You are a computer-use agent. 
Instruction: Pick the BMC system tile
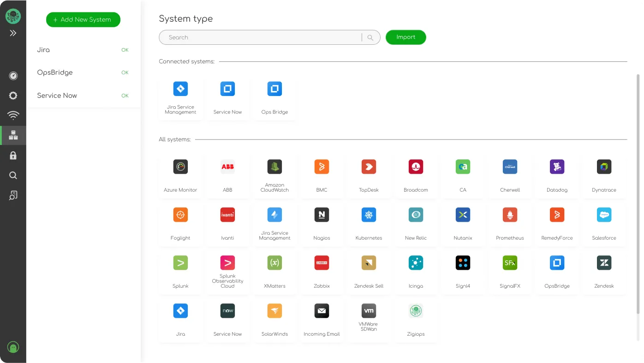click(322, 176)
